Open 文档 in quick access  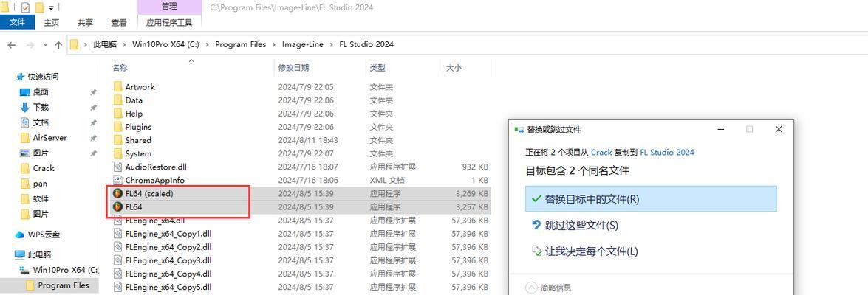[x=40, y=122]
